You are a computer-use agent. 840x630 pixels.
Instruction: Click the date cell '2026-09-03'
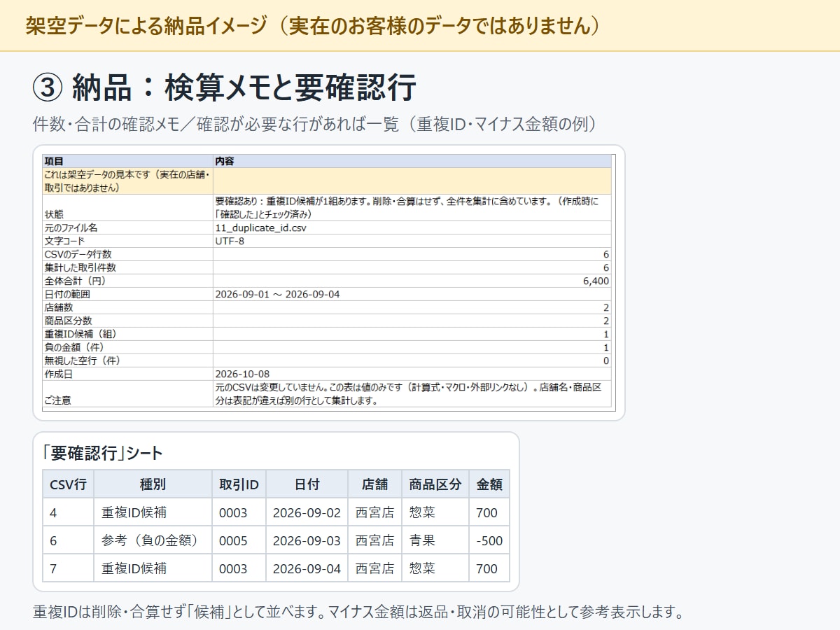coord(307,540)
